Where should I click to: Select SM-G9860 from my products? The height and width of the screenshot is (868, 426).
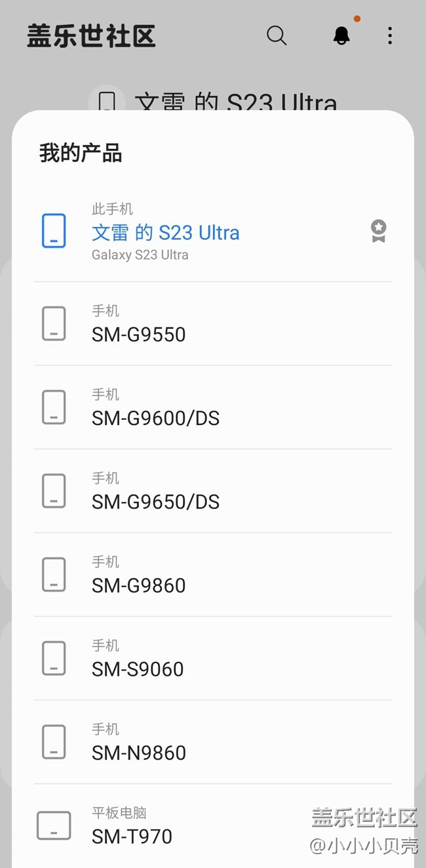139,585
